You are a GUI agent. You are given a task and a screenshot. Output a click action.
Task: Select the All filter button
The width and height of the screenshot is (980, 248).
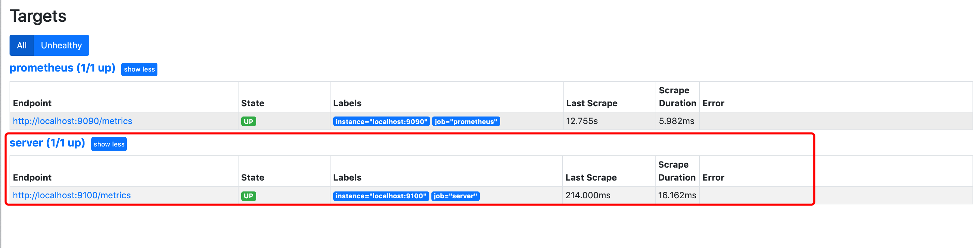click(22, 45)
